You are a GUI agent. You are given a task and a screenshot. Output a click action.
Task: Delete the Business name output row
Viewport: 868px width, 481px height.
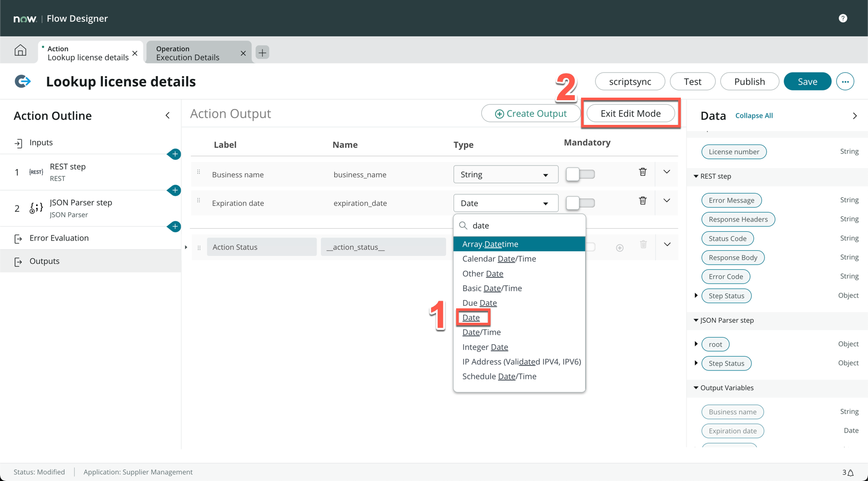pos(642,172)
